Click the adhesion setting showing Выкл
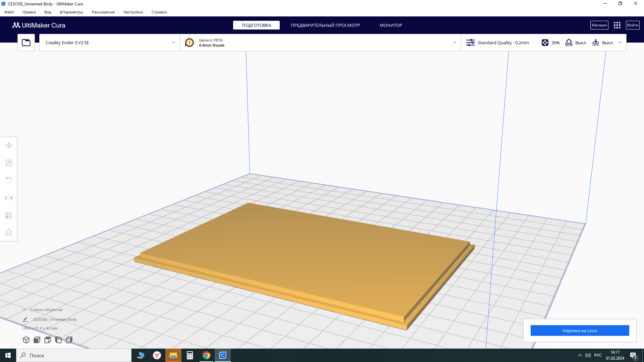 [x=602, y=43]
